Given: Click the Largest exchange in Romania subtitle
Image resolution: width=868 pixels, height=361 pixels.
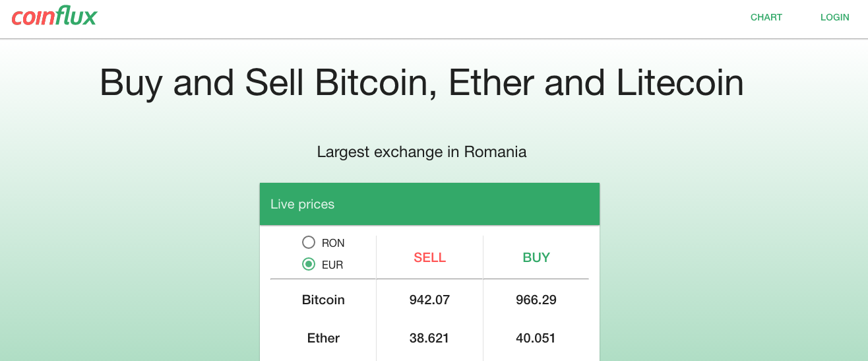Looking at the screenshot, I should 421,152.
